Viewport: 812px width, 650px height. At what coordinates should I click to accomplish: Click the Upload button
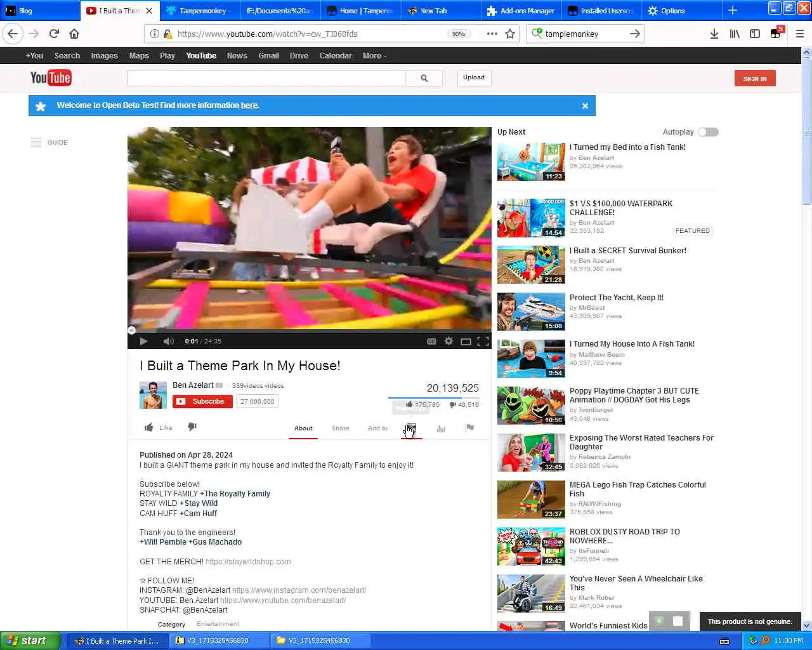point(474,77)
